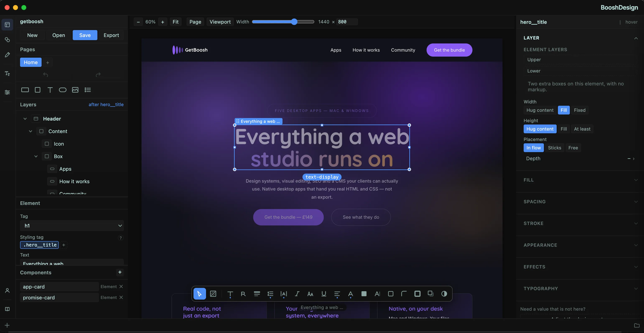Screen dimensions: 644x333
Task: Set Height to Hug content
Action: 540,129
